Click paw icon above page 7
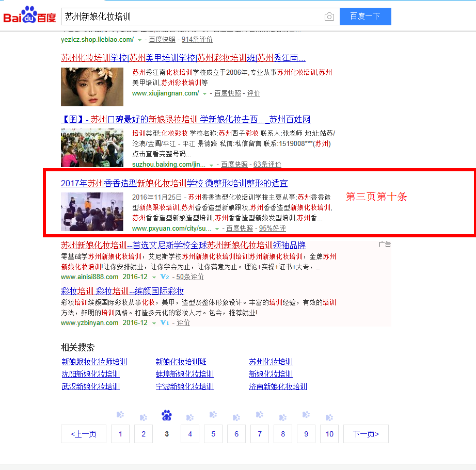Screen dimensions: 476x470 [260, 414]
